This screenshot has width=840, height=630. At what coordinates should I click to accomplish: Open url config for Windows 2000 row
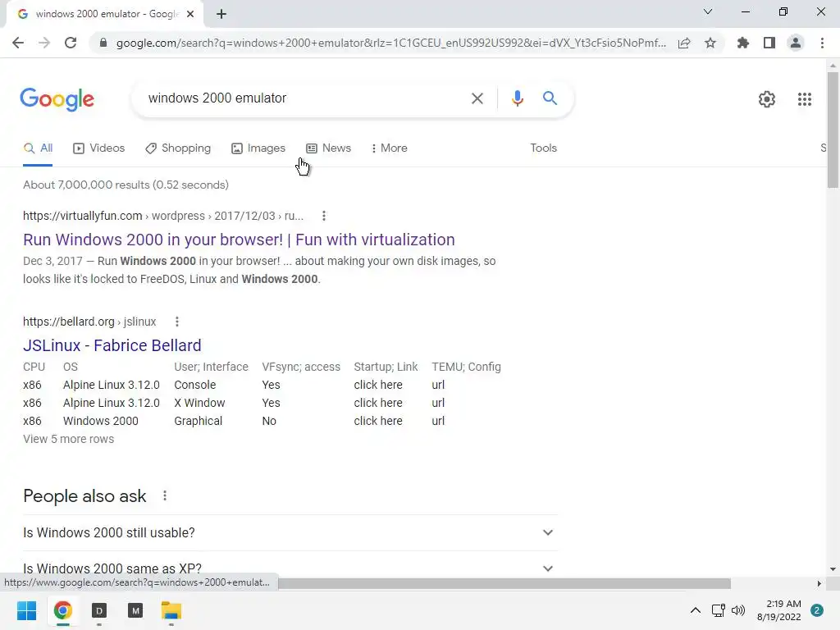coord(438,421)
